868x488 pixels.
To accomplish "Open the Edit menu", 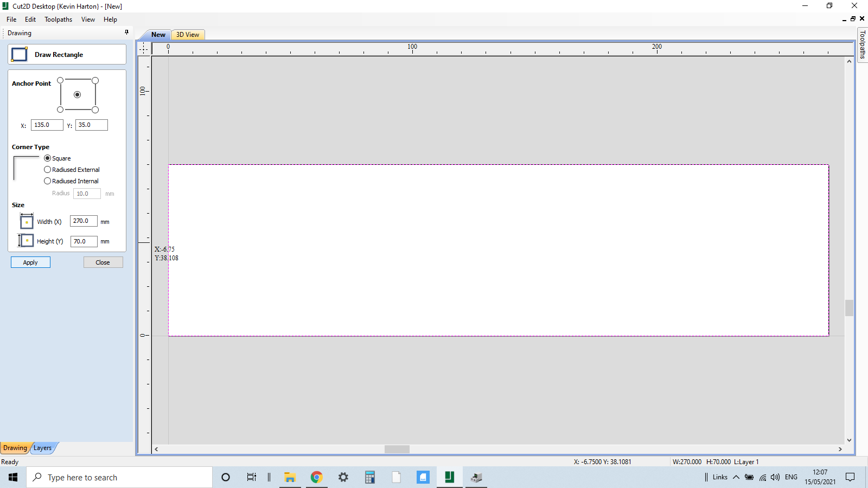I will 30,20.
